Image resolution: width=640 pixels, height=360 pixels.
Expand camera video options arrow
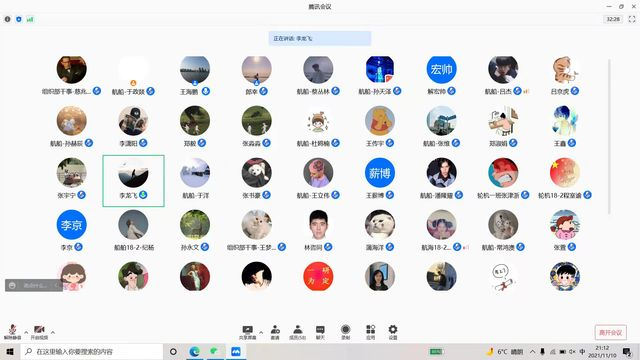click(x=53, y=332)
